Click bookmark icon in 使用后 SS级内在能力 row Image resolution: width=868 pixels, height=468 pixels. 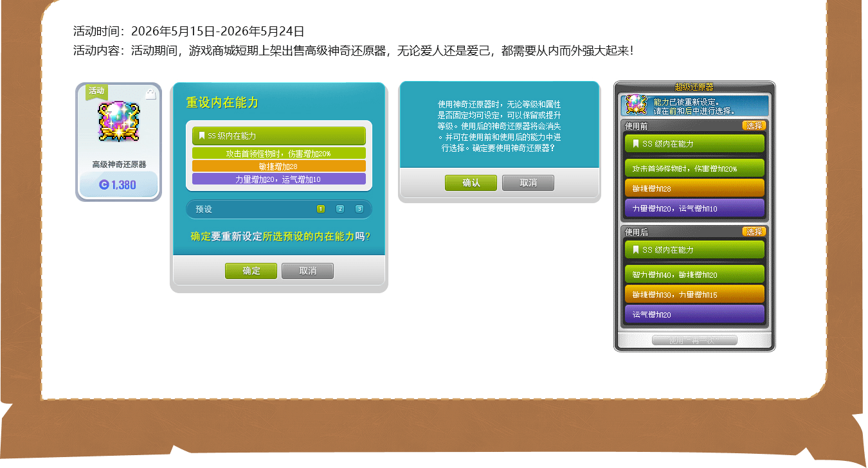(x=636, y=249)
